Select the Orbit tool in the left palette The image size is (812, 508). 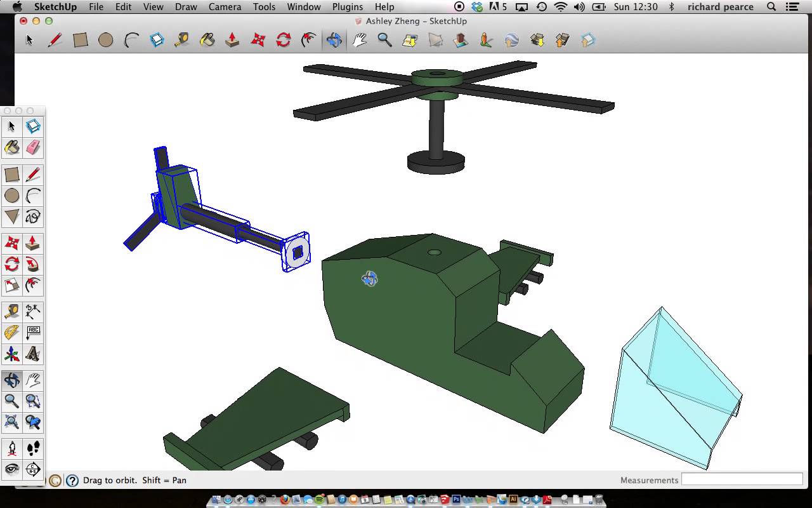[x=11, y=380]
